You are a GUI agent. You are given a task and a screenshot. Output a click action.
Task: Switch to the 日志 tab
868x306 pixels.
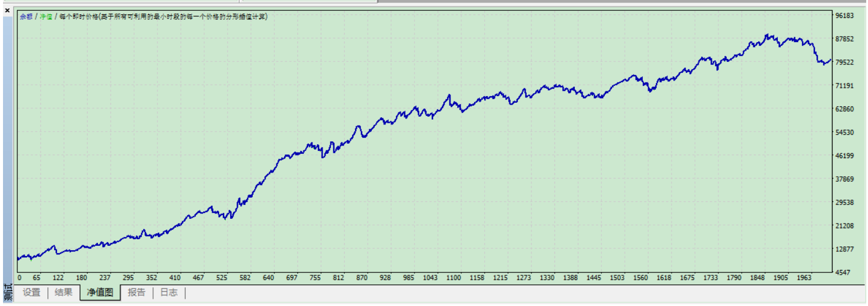tap(169, 293)
